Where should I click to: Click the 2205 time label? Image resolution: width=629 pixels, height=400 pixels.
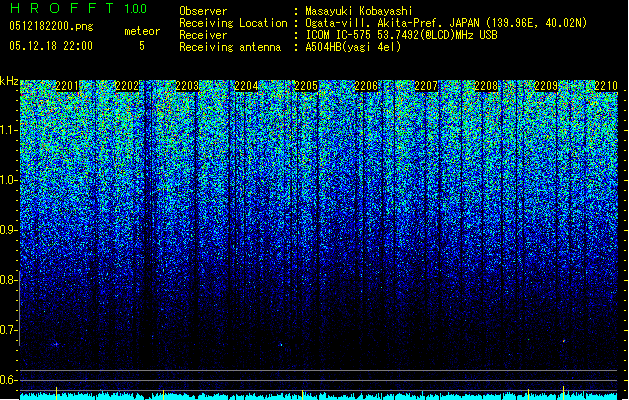tap(306, 86)
